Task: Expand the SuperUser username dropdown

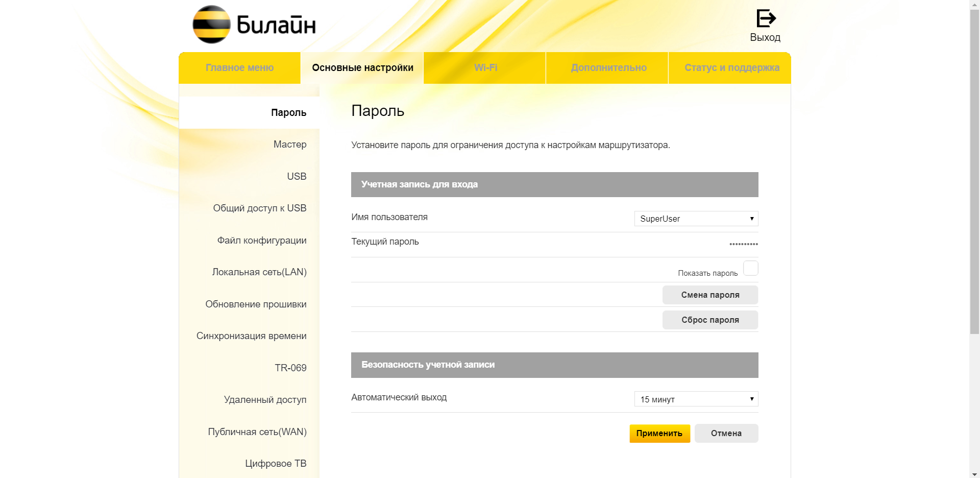Action: click(696, 219)
